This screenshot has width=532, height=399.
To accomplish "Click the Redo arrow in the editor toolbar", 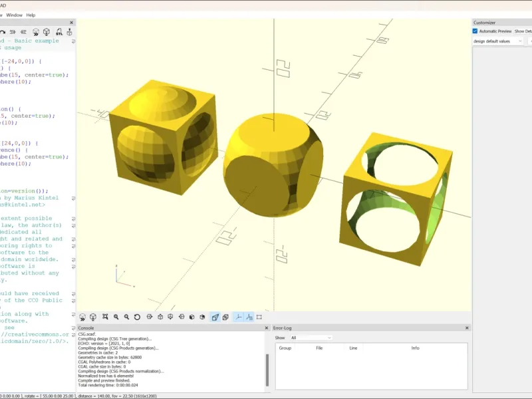I will click(3, 32).
